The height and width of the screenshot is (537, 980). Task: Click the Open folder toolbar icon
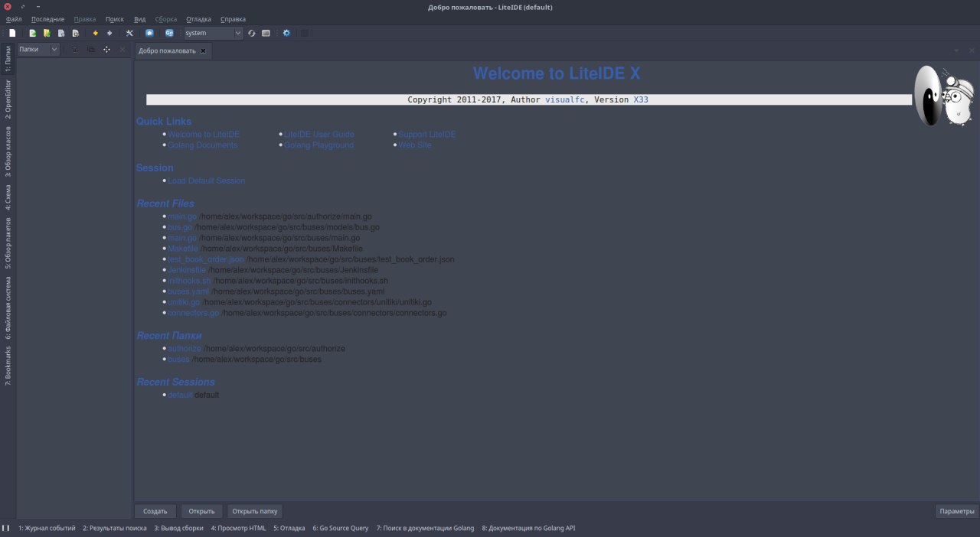coord(47,33)
